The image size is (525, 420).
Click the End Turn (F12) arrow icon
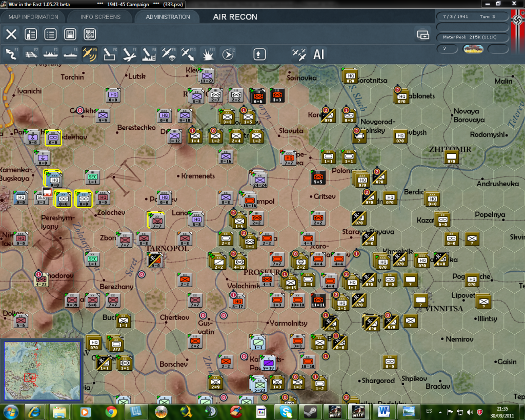pos(228,54)
